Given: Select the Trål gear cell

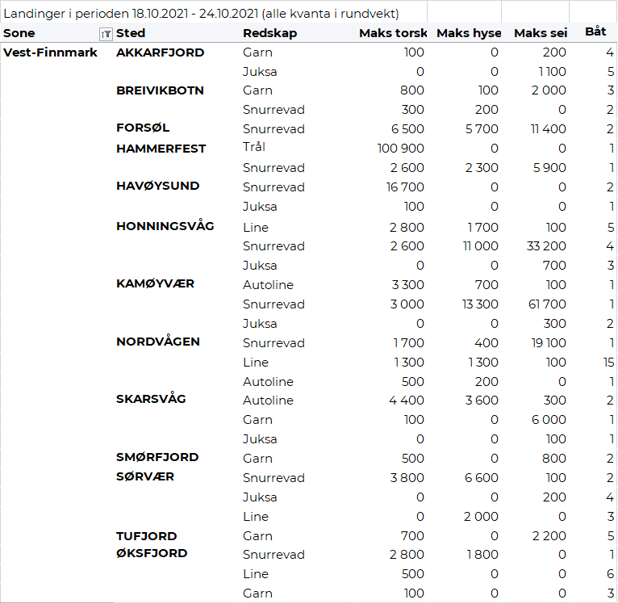Looking at the screenshot, I should coord(254,148).
